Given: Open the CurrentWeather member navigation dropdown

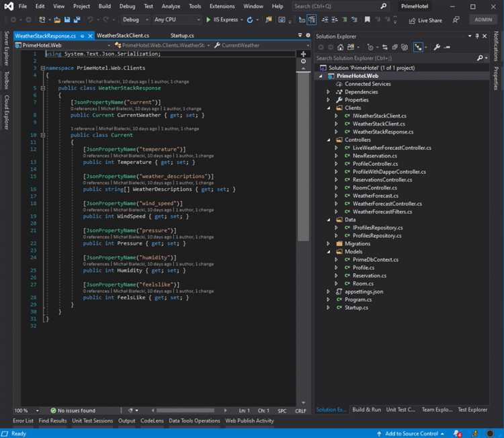Looking at the screenshot, I should pos(261,45).
